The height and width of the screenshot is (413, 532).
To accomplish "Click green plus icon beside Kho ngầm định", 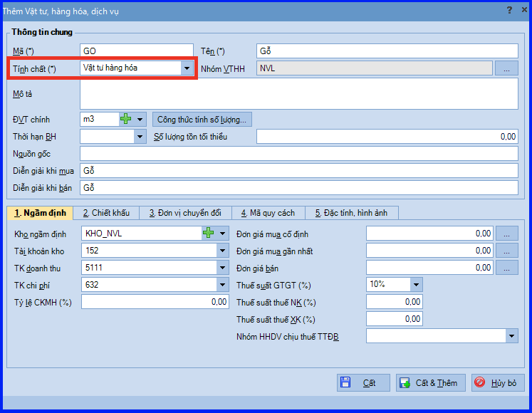I will coord(209,233).
